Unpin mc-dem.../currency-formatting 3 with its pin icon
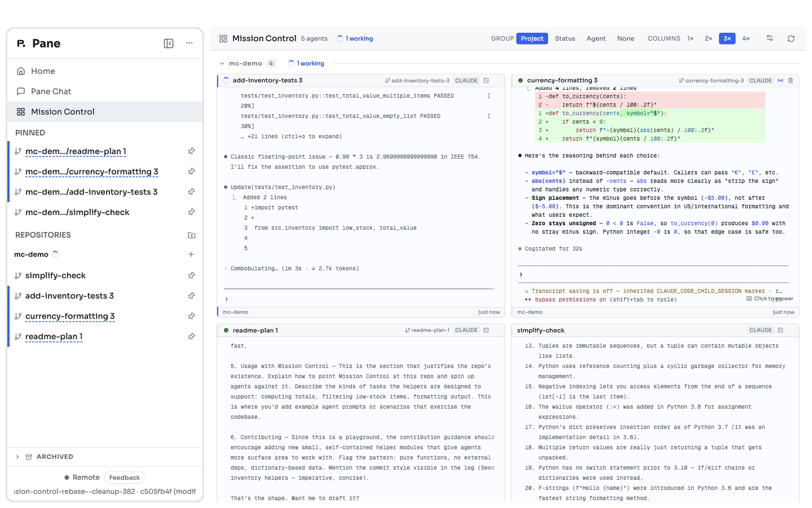Viewport: 812px width, 508px height. 192,172
